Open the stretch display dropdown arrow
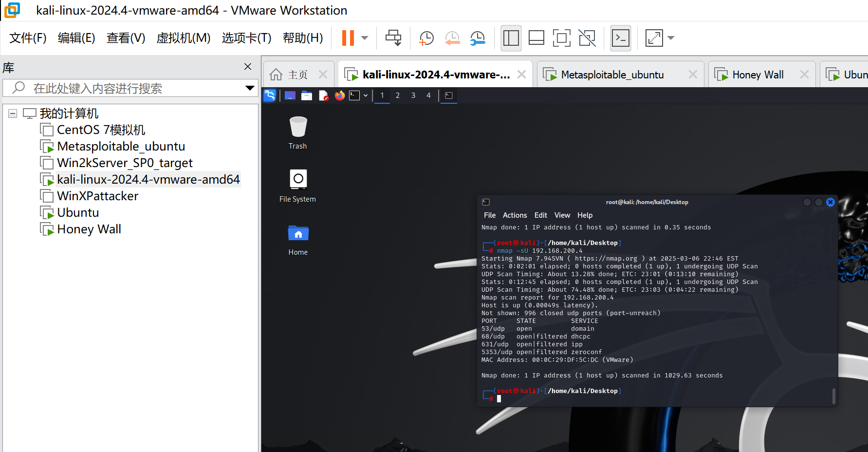Viewport: 868px width, 452px height. (671, 38)
